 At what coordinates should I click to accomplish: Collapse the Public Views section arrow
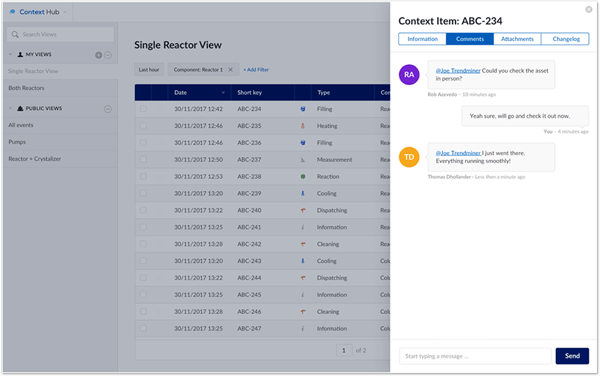[10, 109]
